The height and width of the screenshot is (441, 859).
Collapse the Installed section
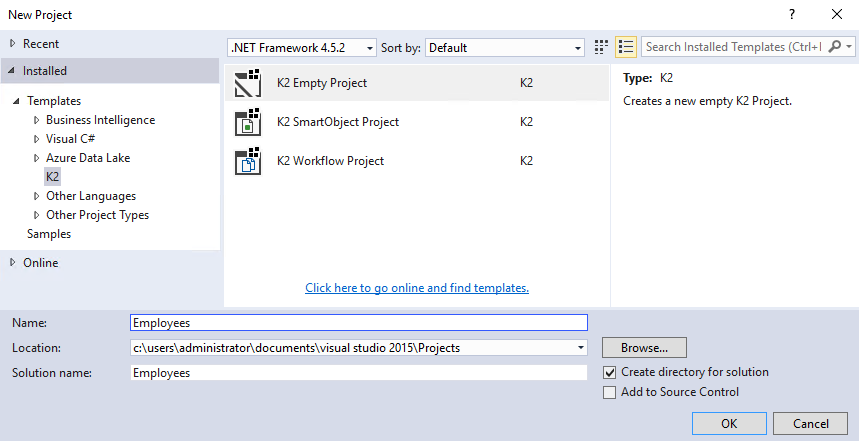[x=12, y=71]
